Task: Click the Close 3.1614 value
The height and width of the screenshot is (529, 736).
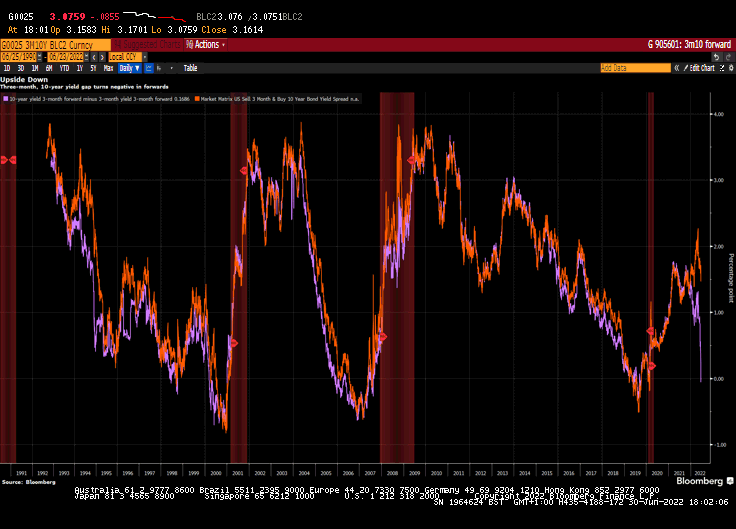Action: (x=247, y=30)
